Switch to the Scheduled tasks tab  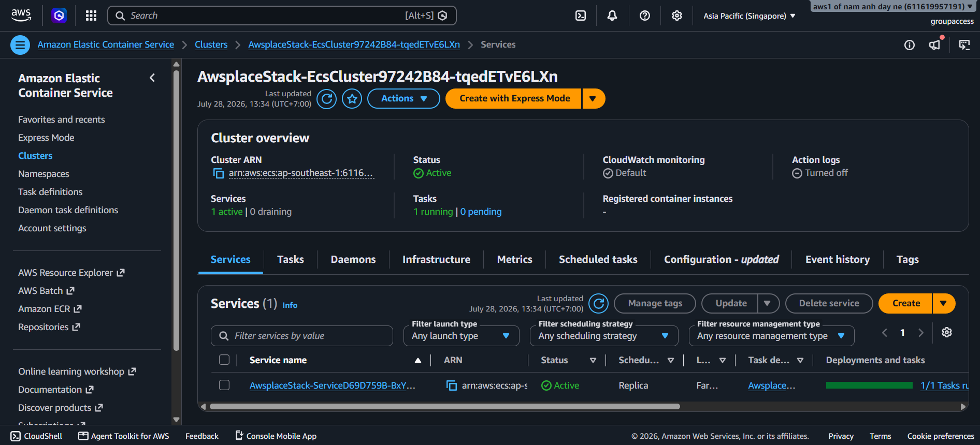tap(598, 259)
